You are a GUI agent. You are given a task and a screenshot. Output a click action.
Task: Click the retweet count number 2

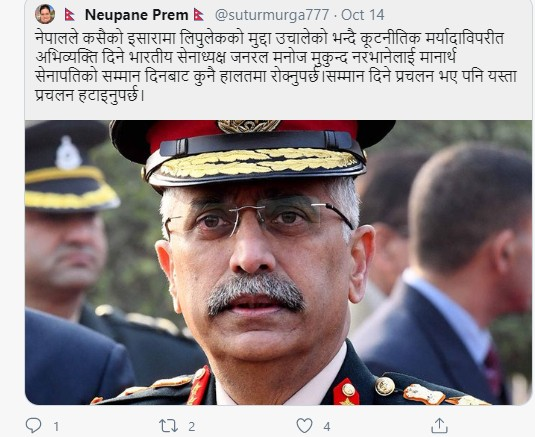point(191,426)
